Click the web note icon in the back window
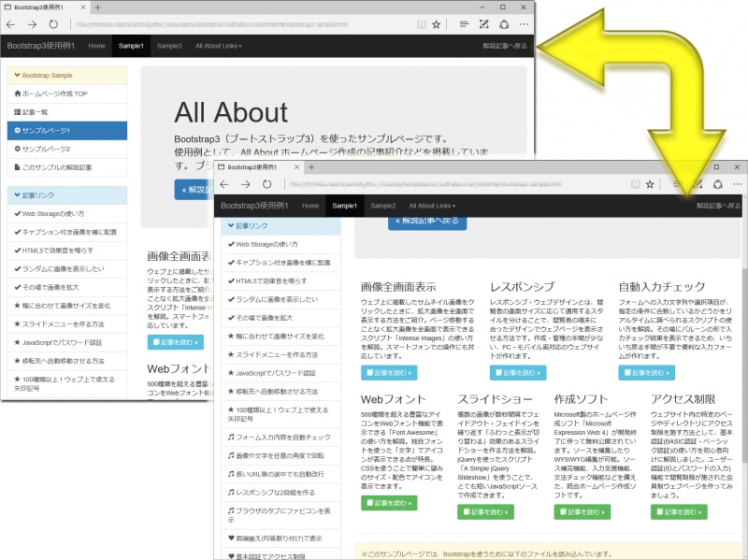 coord(484,24)
